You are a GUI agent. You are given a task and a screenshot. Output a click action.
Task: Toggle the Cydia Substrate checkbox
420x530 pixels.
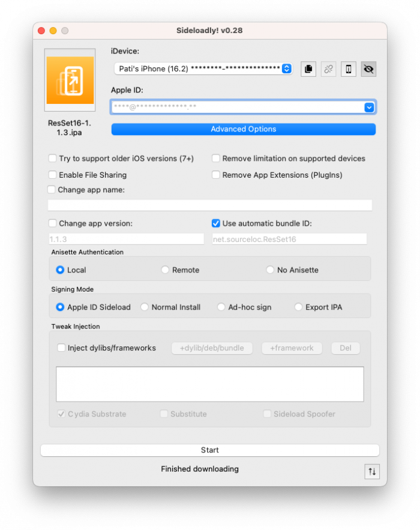tap(61, 414)
